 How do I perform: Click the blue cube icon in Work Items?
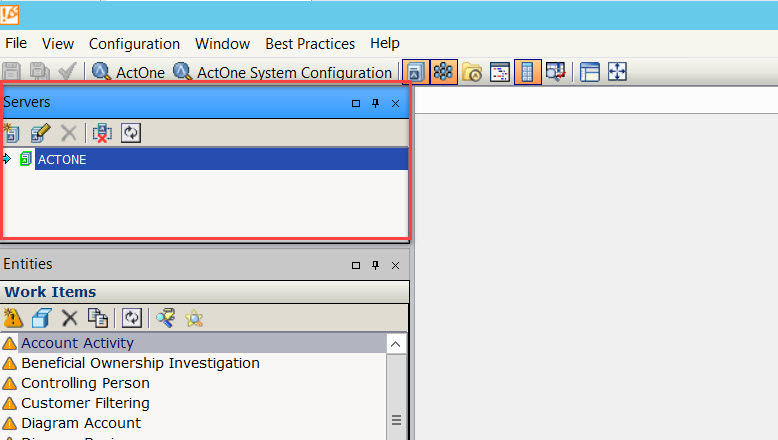point(42,318)
